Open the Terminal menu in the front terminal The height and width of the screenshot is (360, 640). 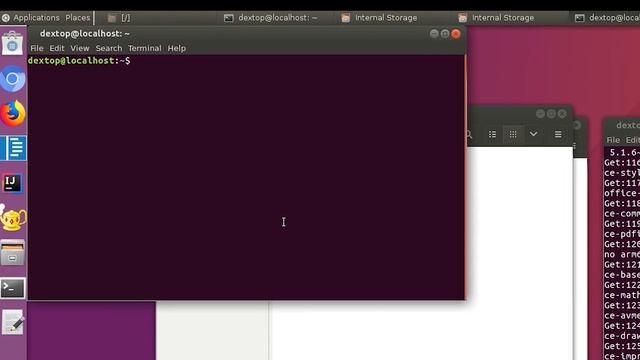coord(144,48)
